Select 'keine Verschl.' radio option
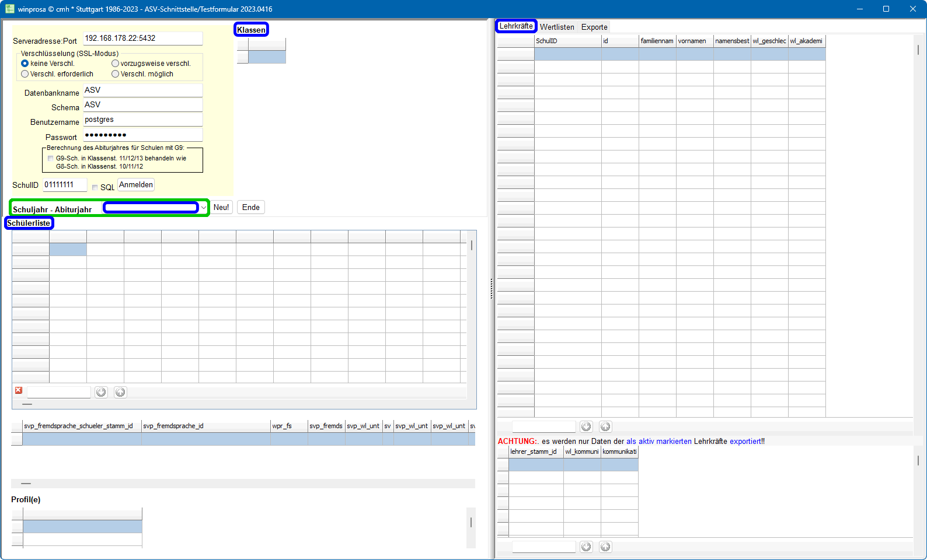927x560 pixels. 25,64
